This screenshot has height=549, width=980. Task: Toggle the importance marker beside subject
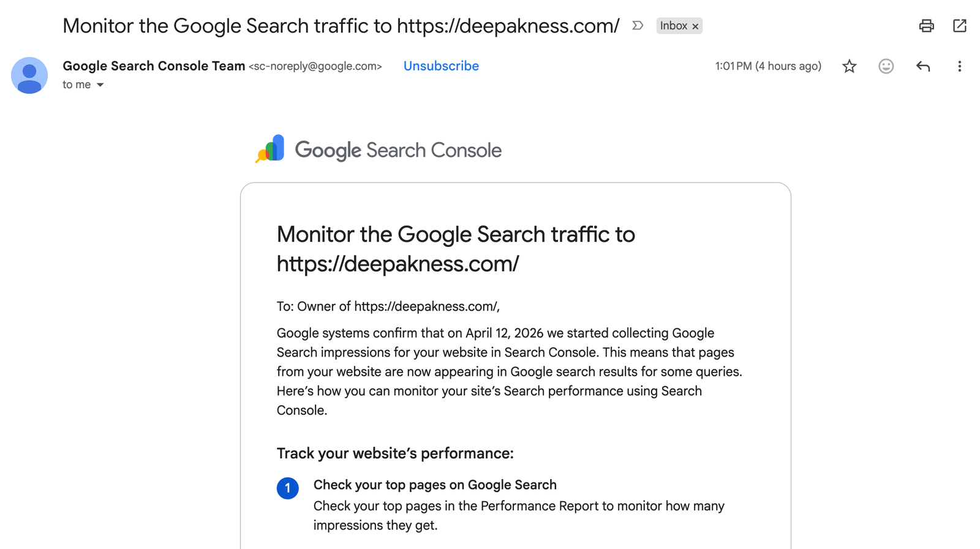(638, 26)
